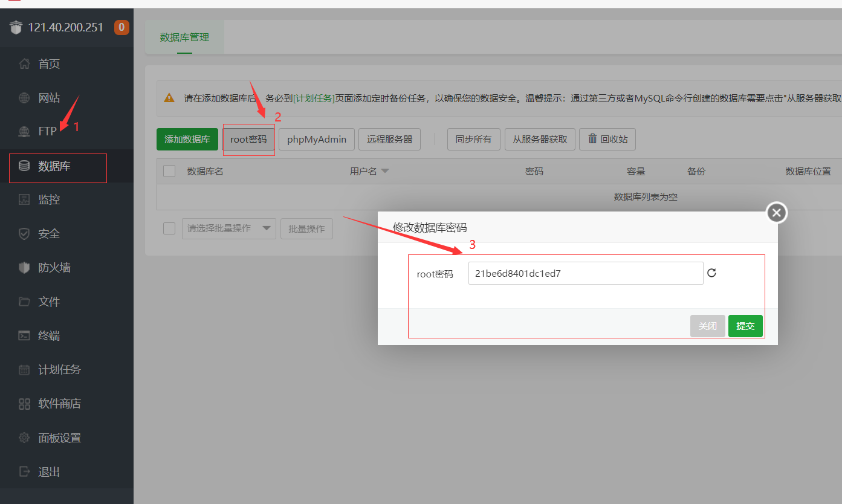Click the warning triangle icon in notice bar
Screen dimensions: 842x504
(x=169, y=98)
